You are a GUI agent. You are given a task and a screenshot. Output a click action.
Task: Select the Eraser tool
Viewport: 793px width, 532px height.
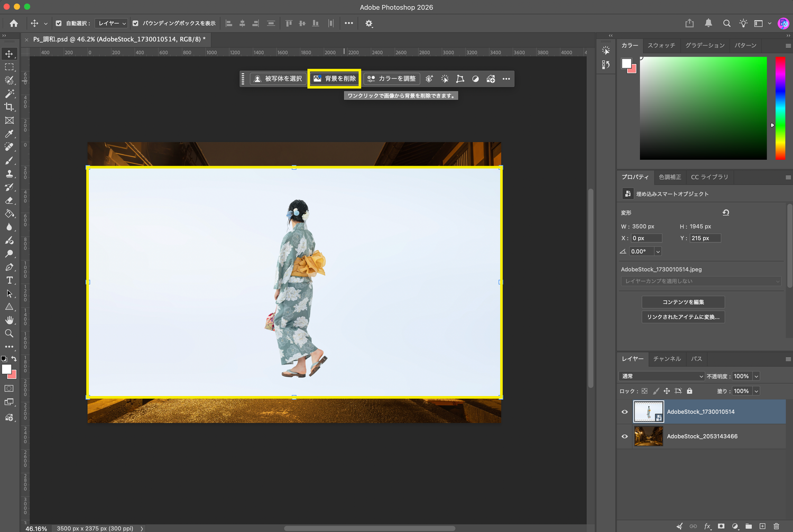point(10,200)
